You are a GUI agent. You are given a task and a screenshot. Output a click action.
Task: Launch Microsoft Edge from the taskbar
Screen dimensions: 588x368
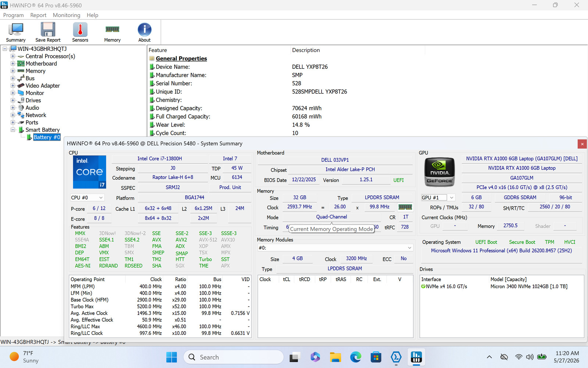pyautogui.click(x=355, y=357)
